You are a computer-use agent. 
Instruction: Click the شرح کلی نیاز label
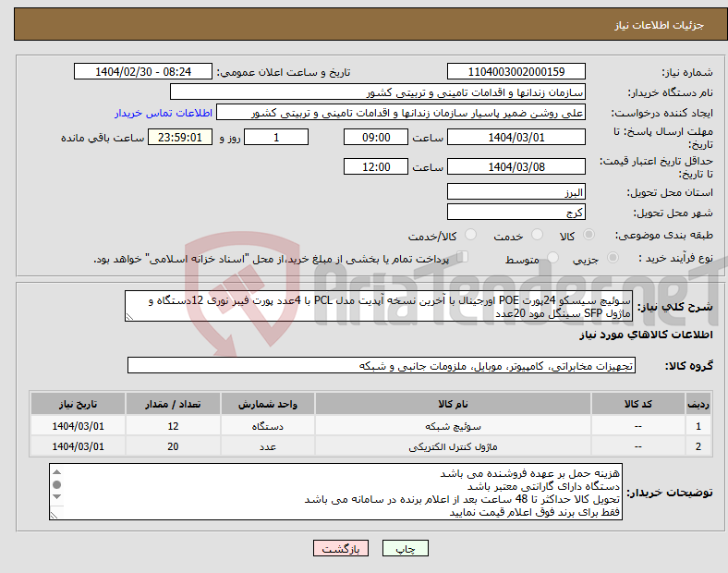[674, 307]
